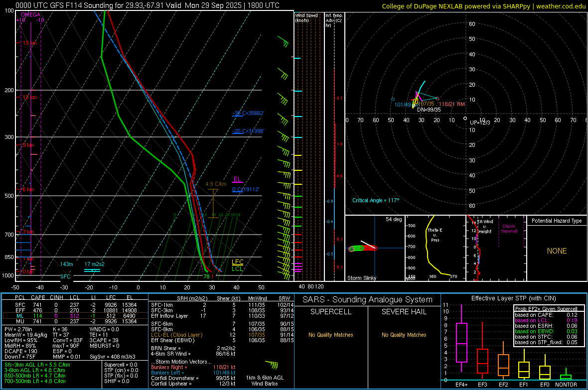This screenshot has width=588, height=390.
Task: Click the magenta EL marker on the skew-T
Action: pyautogui.click(x=237, y=179)
